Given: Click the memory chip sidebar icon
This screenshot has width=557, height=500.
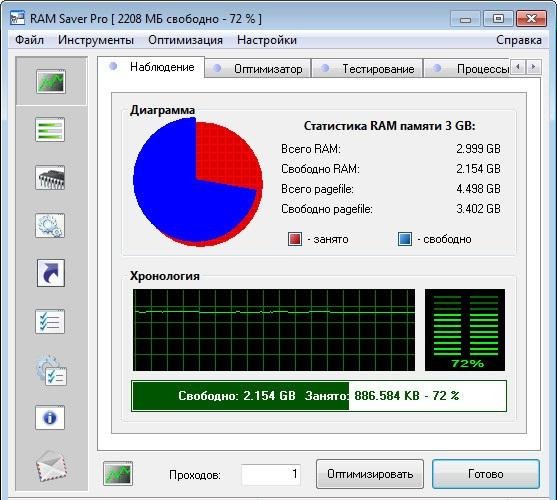Looking at the screenshot, I should (50, 178).
